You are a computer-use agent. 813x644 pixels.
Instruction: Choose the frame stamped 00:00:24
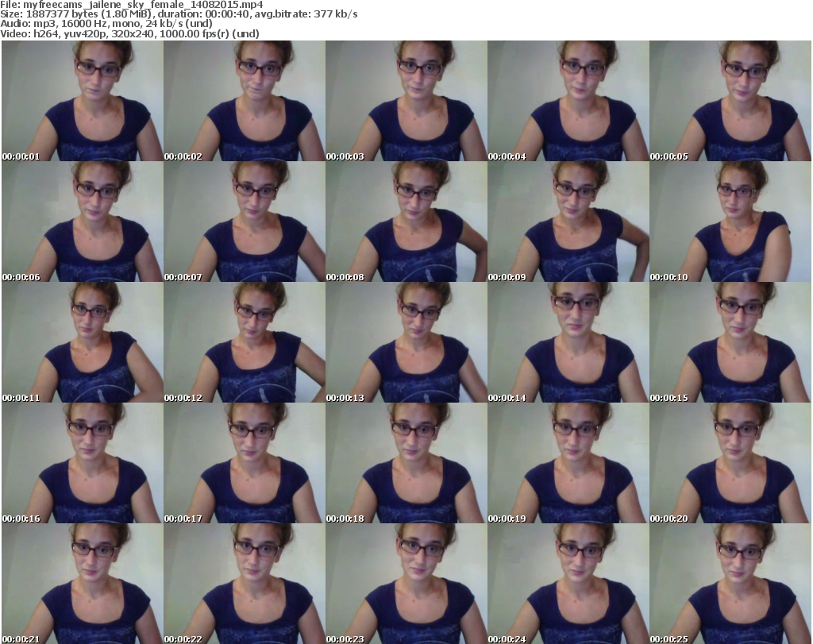pos(568,584)
